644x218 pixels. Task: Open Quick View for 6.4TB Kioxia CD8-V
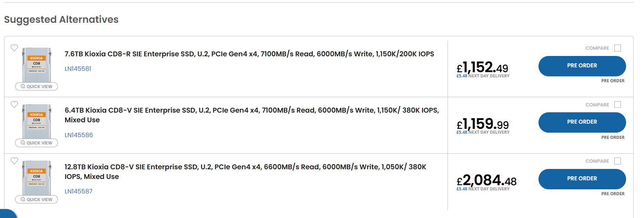click(x=37, y=143)
